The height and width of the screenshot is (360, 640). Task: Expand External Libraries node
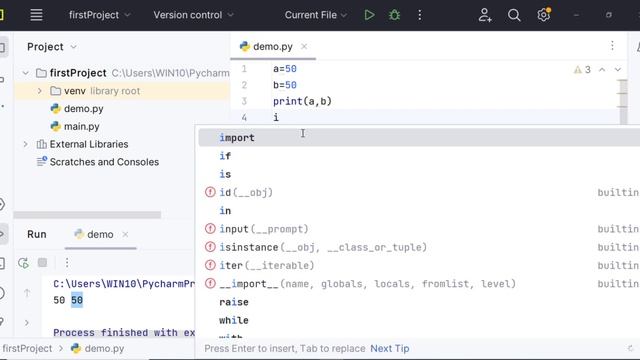click(x=26, y=144)
